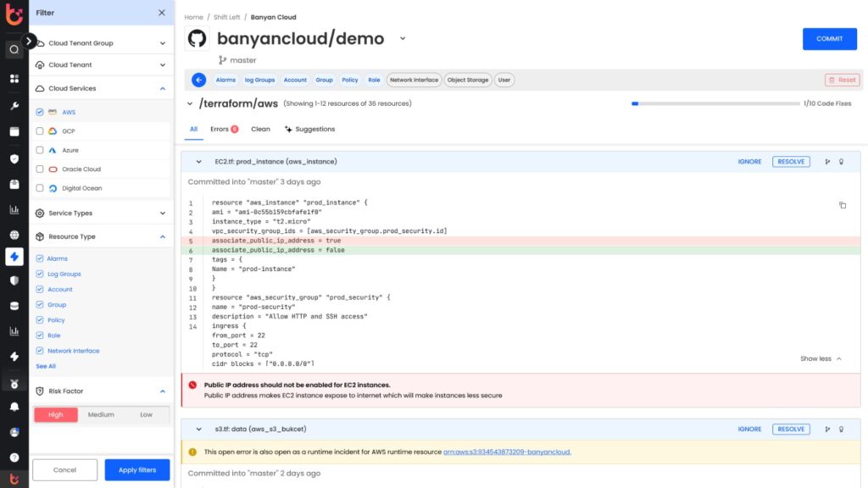This screenshot has height=488, width=868.
Task: Check the GCP cloud service checkbox
Action: pyautogui.click(x=40, y=131)
